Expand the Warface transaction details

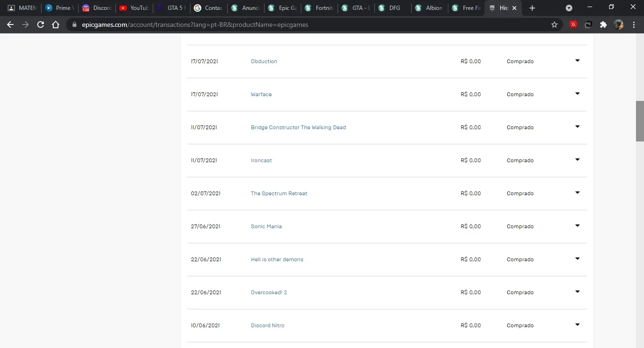(x=577, y=94)
